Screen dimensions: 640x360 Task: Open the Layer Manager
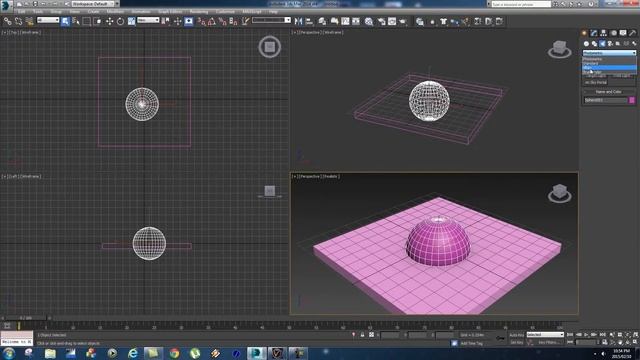click(x=322, y=21)
